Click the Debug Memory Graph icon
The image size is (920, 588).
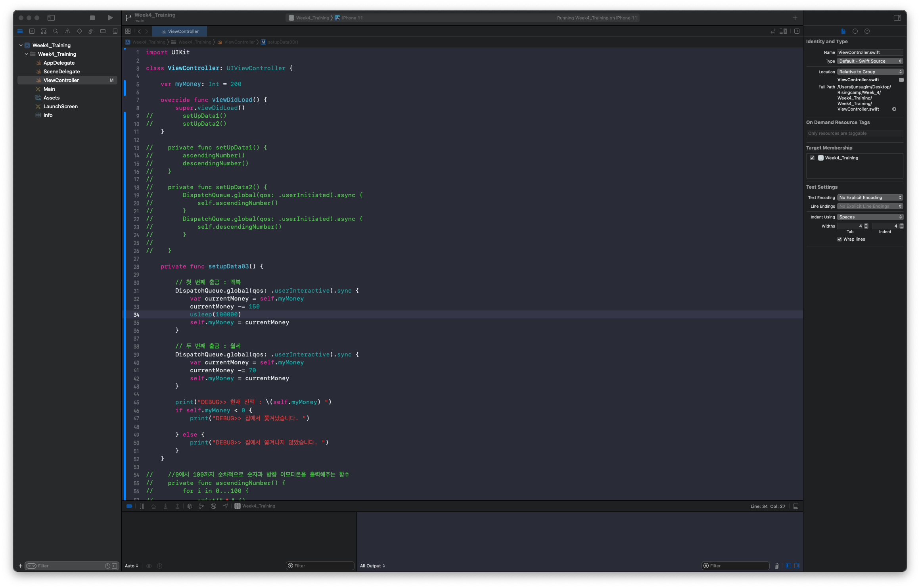pos(201,506)
